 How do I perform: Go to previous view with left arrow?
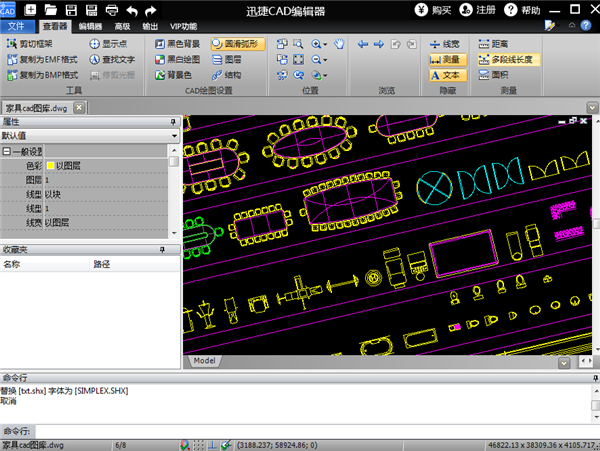[x=363, y=44]
